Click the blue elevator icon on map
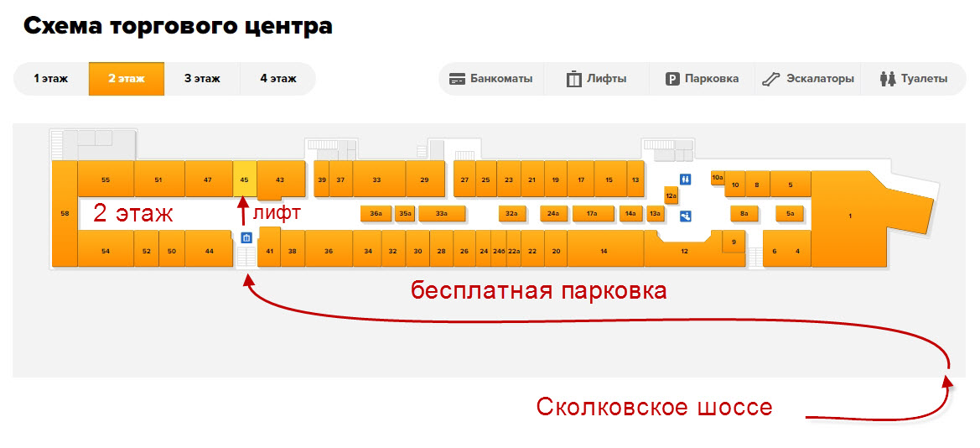 [246, 237]
